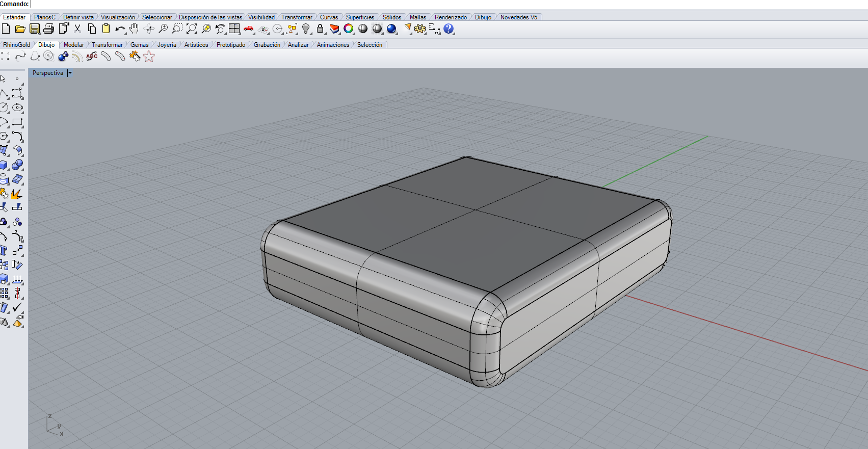Select the Rectangle tool in the left toolbar
This screenshot has height=449, width=868.
coord(18,122)
